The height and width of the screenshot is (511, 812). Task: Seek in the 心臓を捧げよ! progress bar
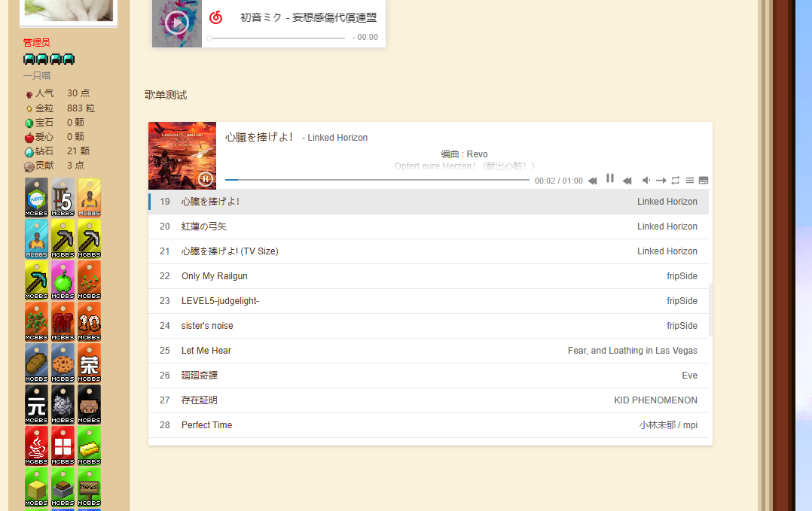[377, 180]
